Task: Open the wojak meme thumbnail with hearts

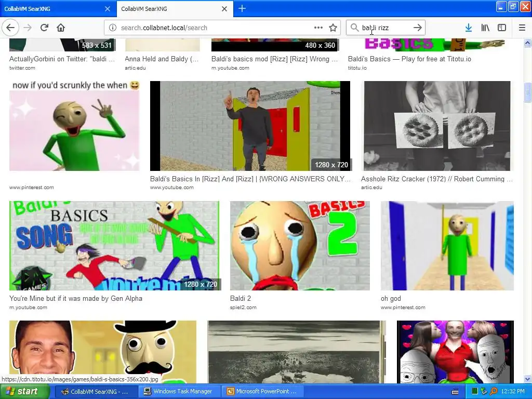Action: coord(455,352)
